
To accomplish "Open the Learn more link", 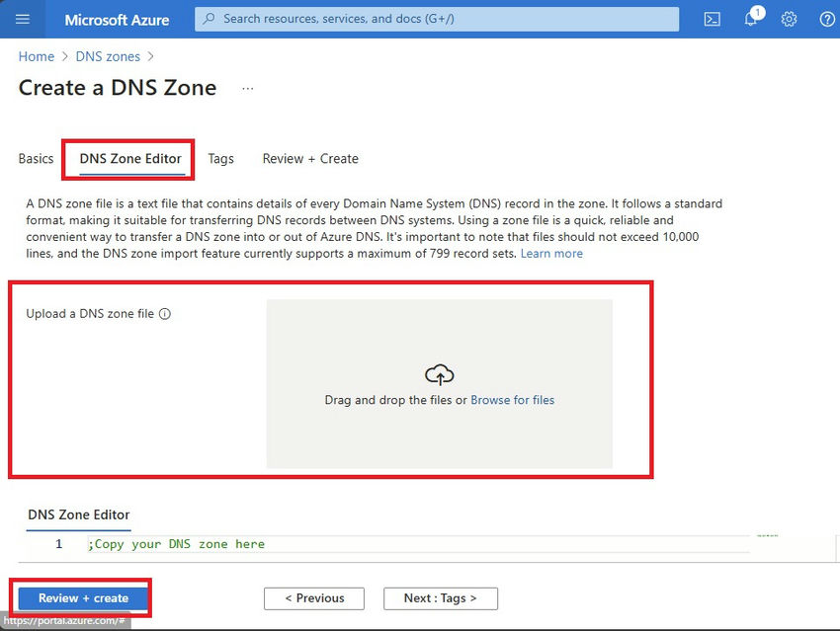I will point(551,253).
